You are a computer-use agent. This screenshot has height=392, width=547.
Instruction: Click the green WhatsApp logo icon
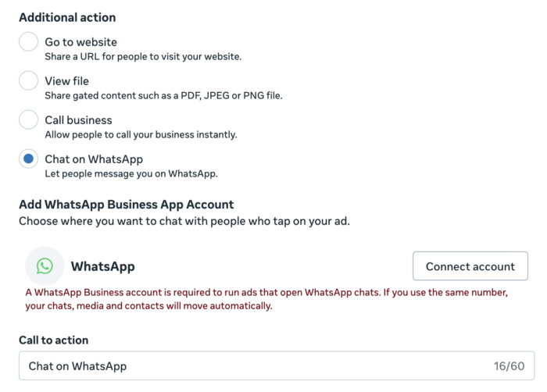click(x=45, y=266)
